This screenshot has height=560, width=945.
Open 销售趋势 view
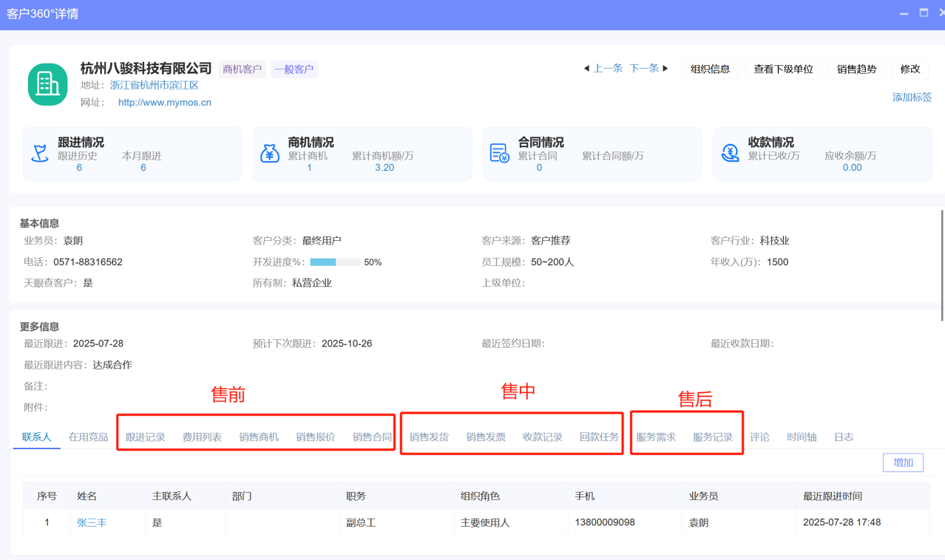(x=856, y=69)
